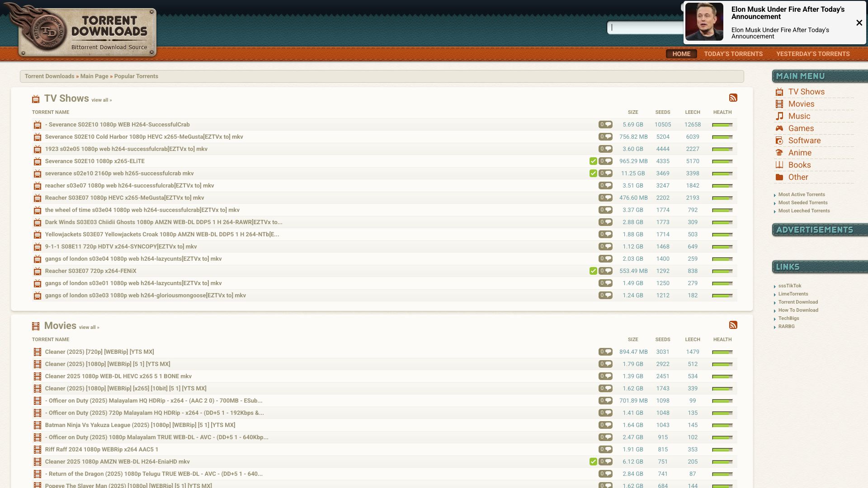Open Yesterday's Torrents tab
The height and width of the screenshot is (488, 868).
tap(812, 54)
